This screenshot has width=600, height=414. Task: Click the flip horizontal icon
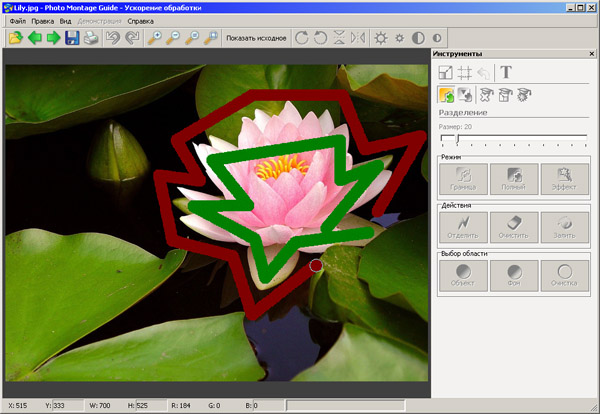point(359,38)
